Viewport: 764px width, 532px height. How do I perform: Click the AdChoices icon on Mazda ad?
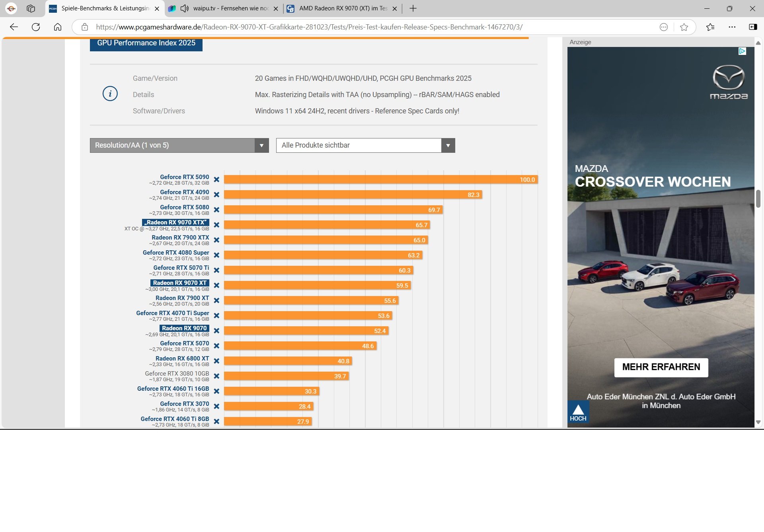(x=742, y=51)
